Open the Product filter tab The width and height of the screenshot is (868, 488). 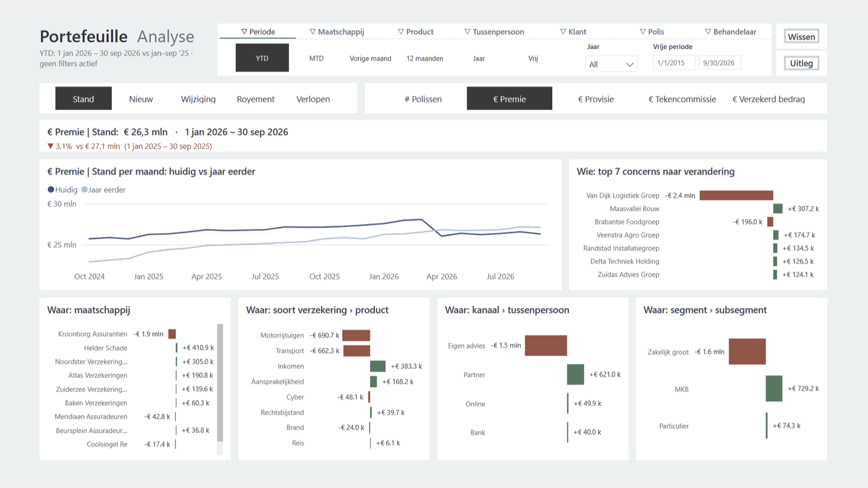coord(416,32)
